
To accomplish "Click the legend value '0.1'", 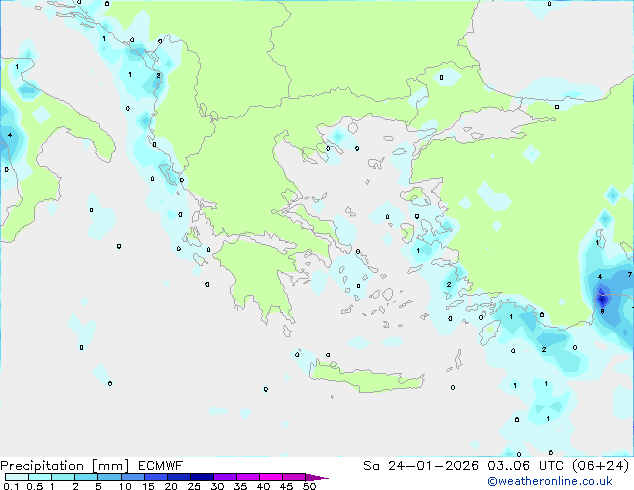I will [11, 486].
